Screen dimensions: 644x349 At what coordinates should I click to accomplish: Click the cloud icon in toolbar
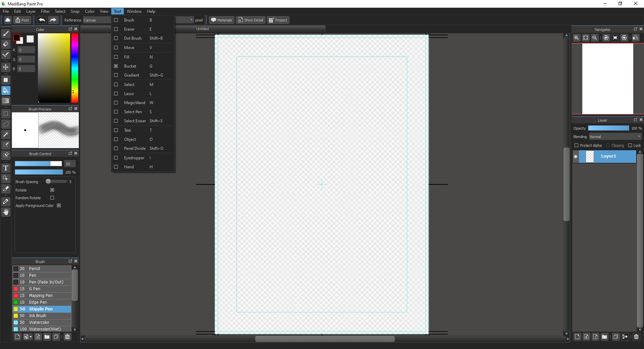[7, 20]
